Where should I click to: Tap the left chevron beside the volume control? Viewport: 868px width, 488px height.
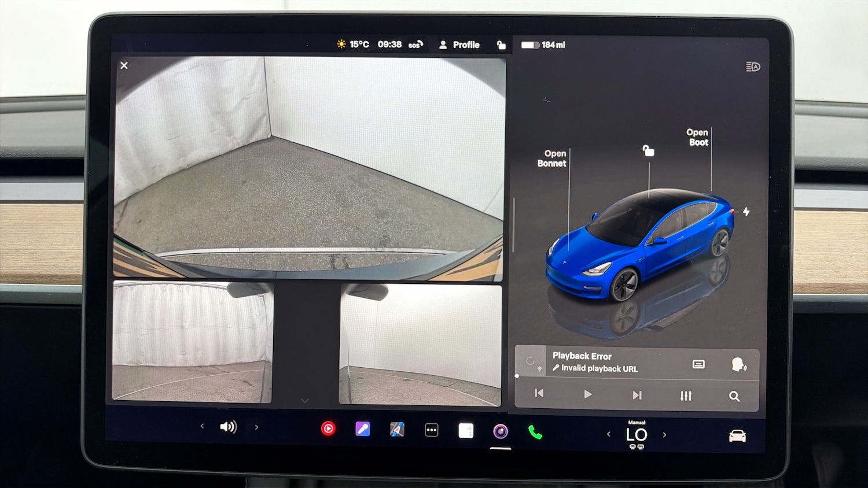pos(201,426)
